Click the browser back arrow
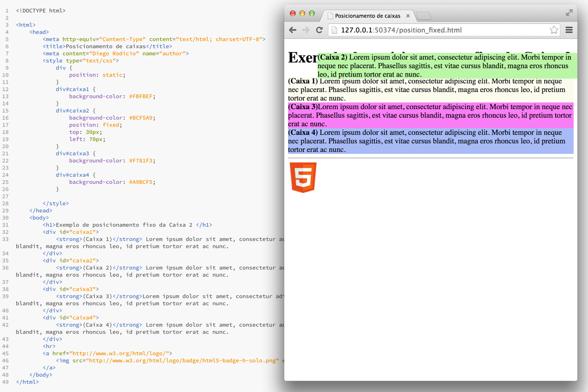This screenshot has width=588, height=392. tap(293, 30)
